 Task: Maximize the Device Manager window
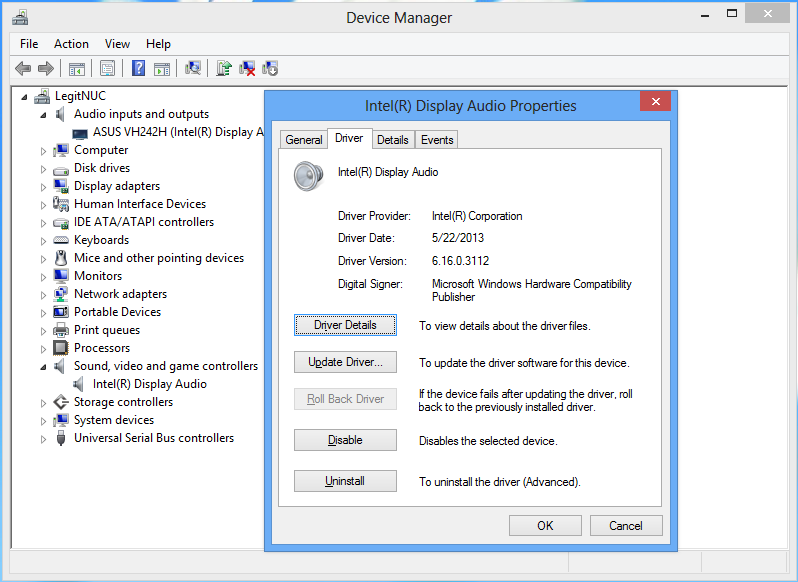[732, 14]
